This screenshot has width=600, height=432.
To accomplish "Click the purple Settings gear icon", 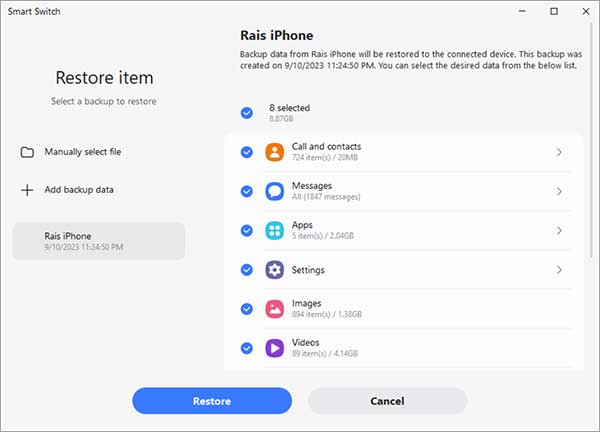I will 275,270.
